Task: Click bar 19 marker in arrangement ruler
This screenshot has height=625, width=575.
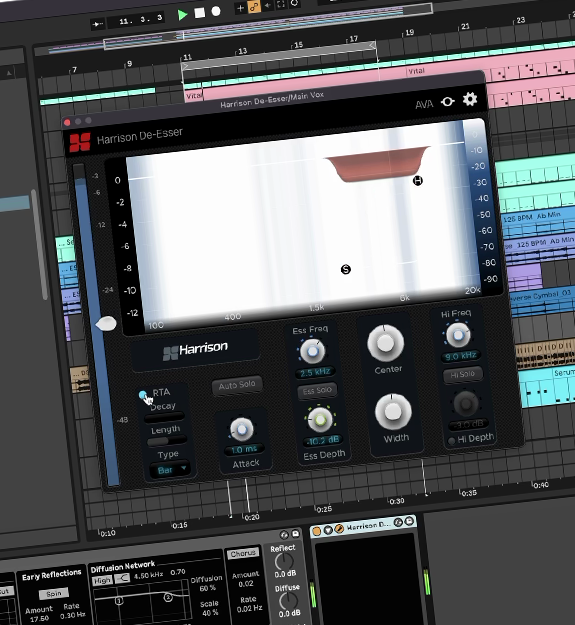Action: 410,32
